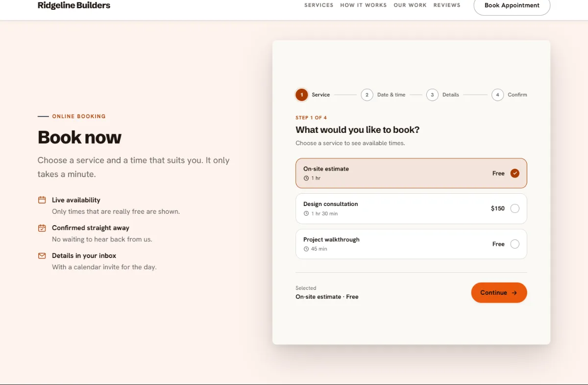Choose the On-site estimate service card
Screen dimensions: 588x385
coord(411,173)
